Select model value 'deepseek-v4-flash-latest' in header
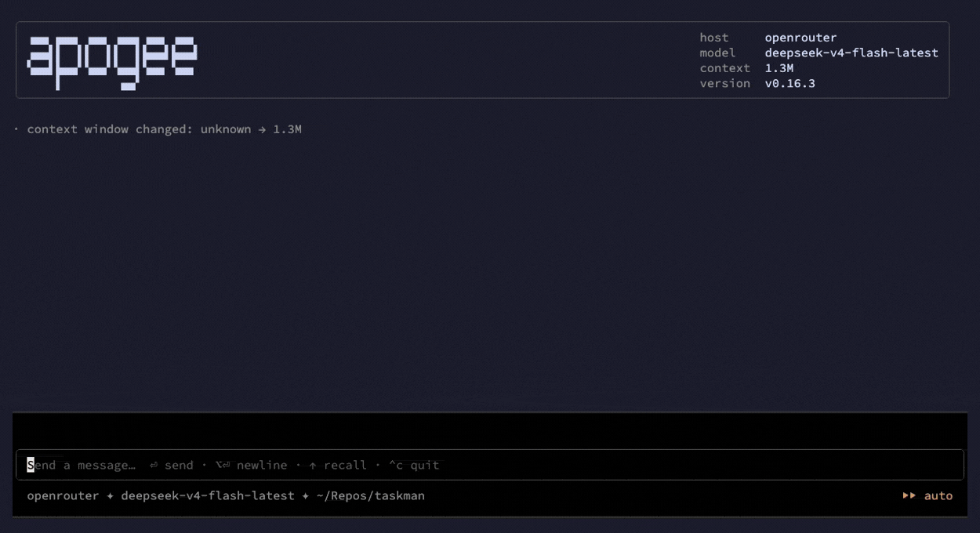This screenshot has height=533, width=980. click(851, 53)
